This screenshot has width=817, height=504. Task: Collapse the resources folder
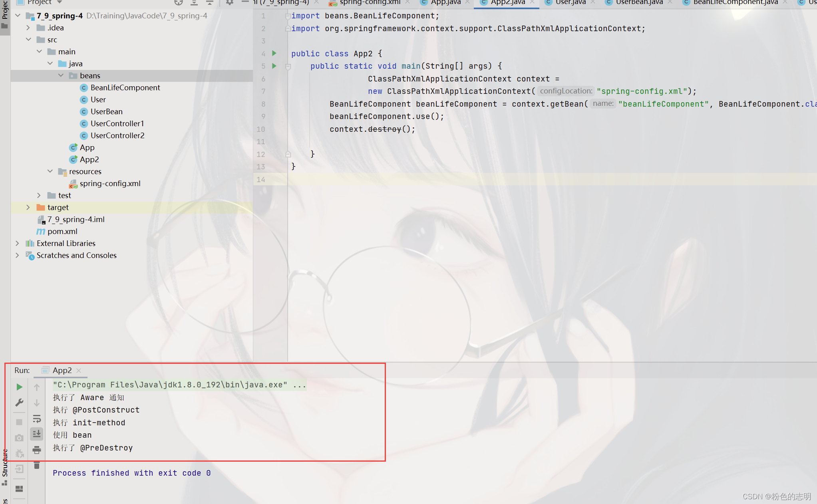pos(50,171)
